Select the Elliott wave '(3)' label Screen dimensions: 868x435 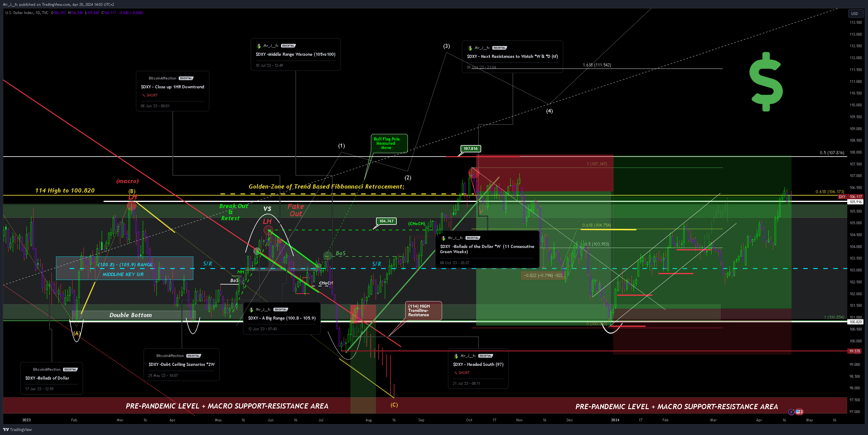tap(446, 46)
